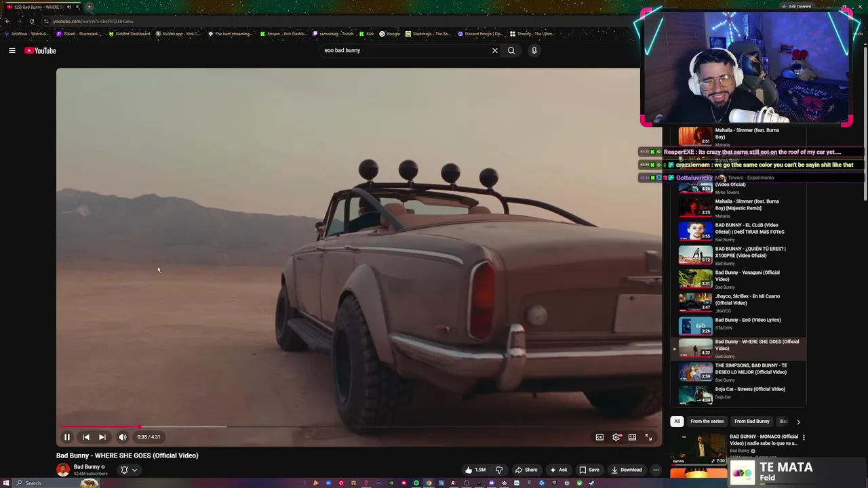Open the Windows Start menu
The height and width of the screenshot is (488, 868).
pos(7,483)
